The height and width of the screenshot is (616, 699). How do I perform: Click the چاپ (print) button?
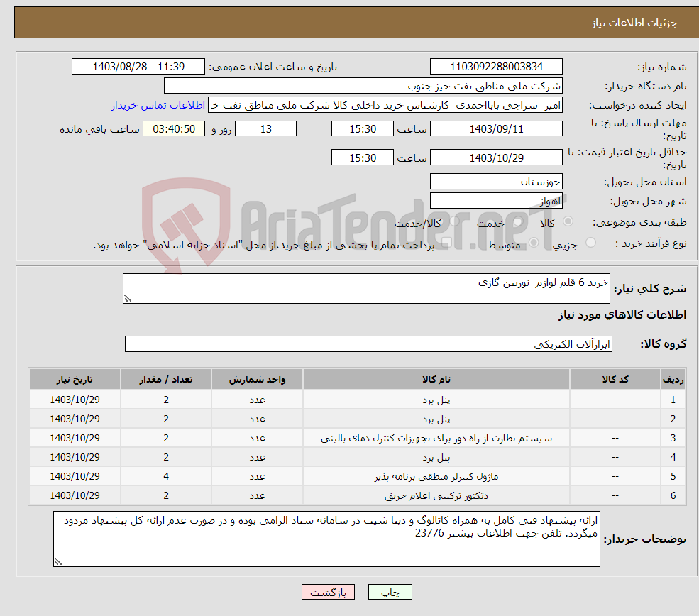click(x=390, y=592)
